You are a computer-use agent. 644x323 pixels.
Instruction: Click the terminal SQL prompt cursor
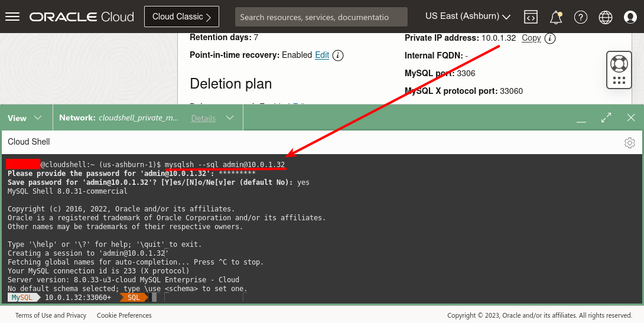[154, 297]
